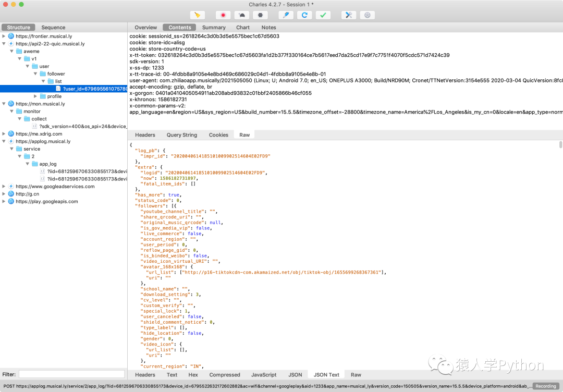Show the request Query String tab

(182, 135)
